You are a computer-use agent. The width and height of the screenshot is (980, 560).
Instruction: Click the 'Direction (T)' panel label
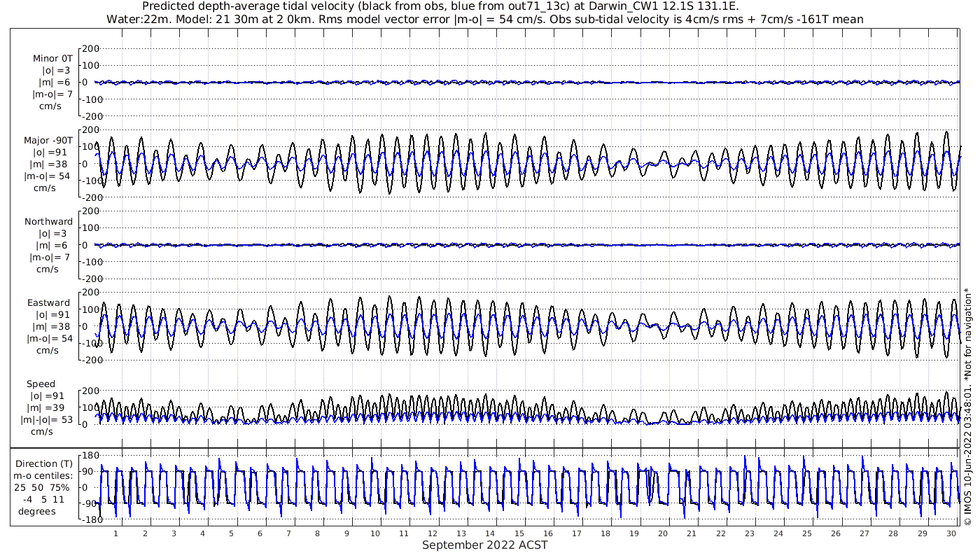click(x=44, y=463)
